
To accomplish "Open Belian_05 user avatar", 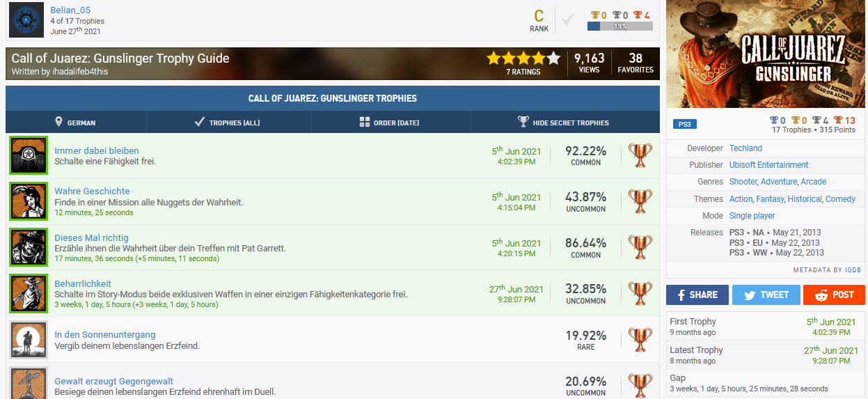I will 26,19.
